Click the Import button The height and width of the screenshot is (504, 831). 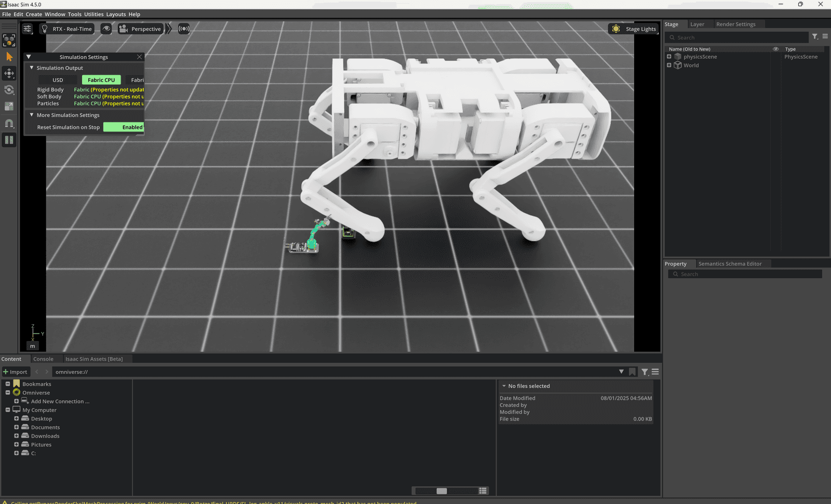tap(15, 372)
